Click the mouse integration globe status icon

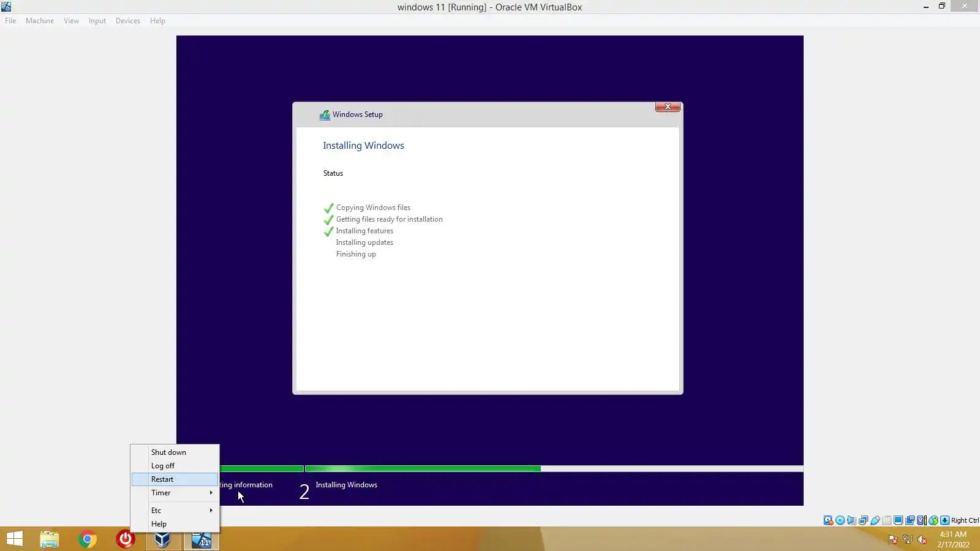click(933, 520)
